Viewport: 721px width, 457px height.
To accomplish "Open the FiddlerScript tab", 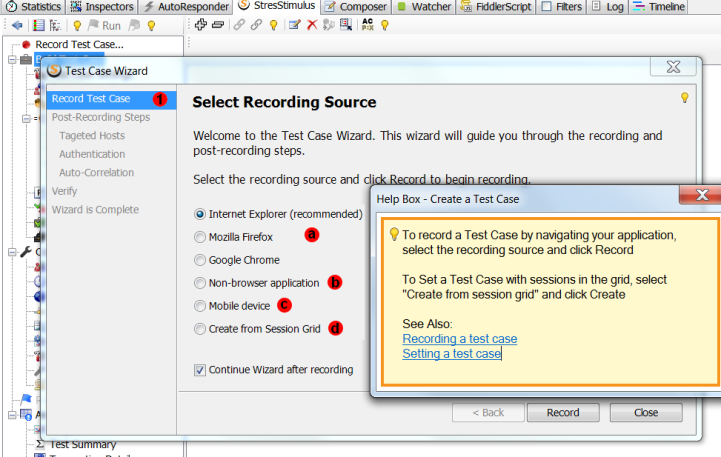I will click(496, 6).
